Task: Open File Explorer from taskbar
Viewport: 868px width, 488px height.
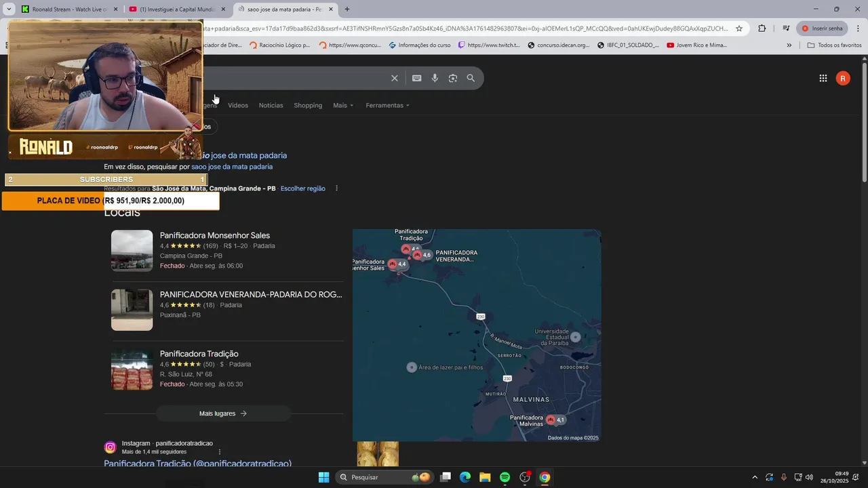Action: [485, 477]
